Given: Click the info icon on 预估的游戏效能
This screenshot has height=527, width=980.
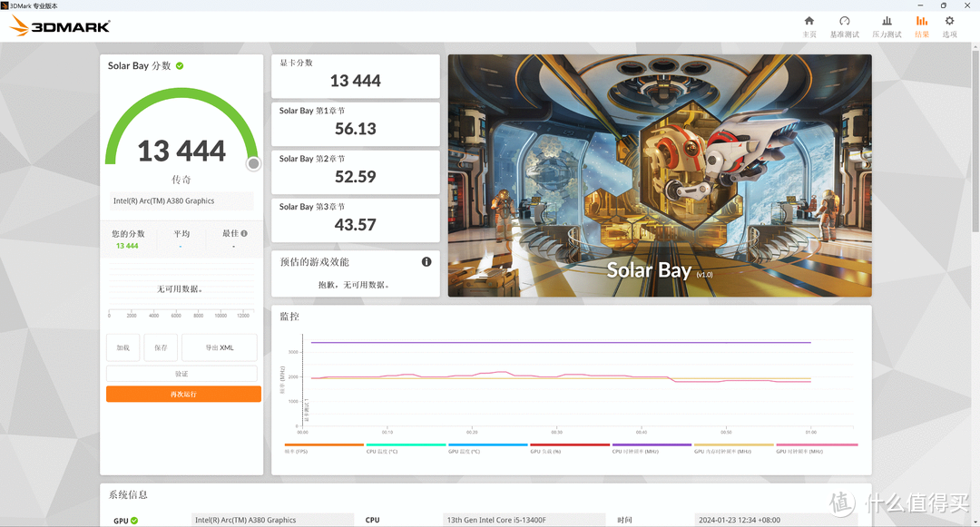Looking at the screenshot, I should [x=426, y=261].
